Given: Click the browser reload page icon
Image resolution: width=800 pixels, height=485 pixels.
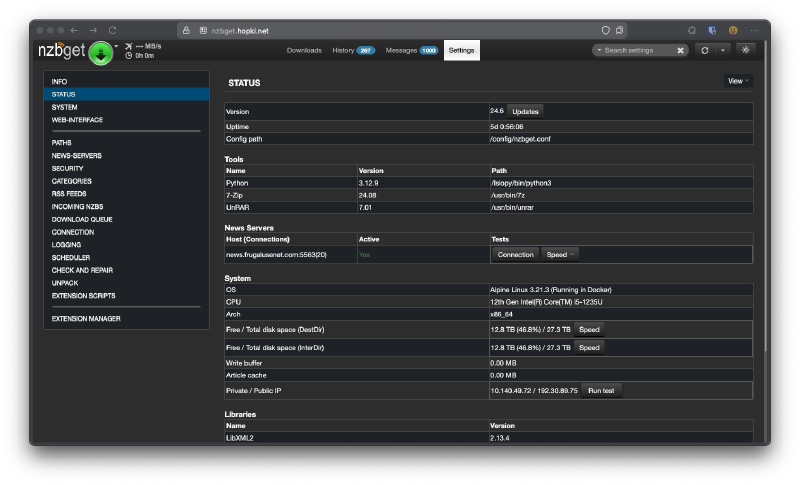Looking at the screenshot, I should point(112,30).
